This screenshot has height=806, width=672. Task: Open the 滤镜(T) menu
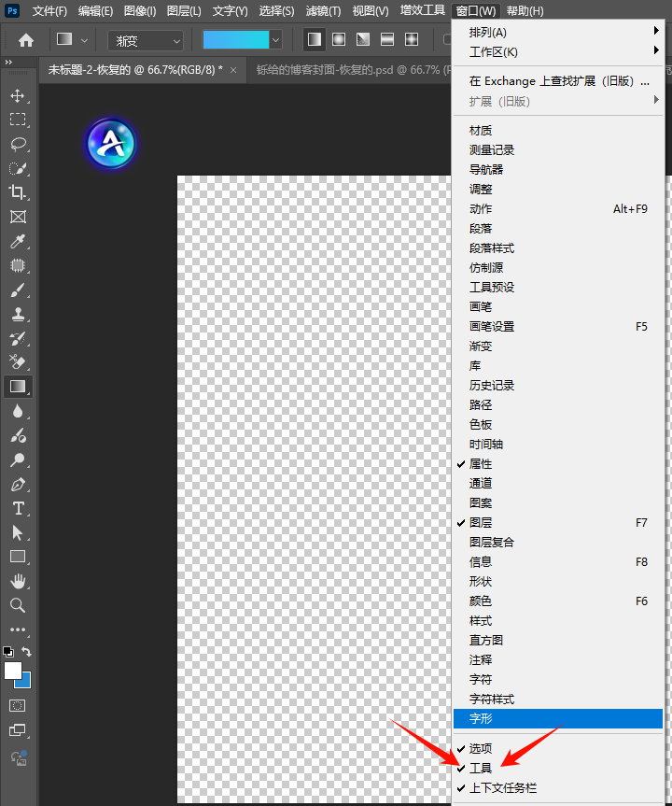(x=324, y=11)
